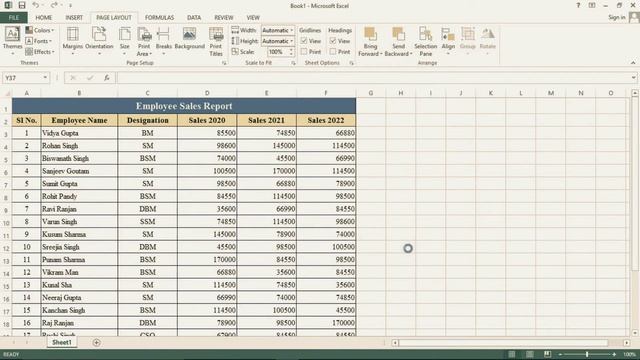Open the theme Colors dropdown
Screen dimensions: 640x360
click(40, 30)
